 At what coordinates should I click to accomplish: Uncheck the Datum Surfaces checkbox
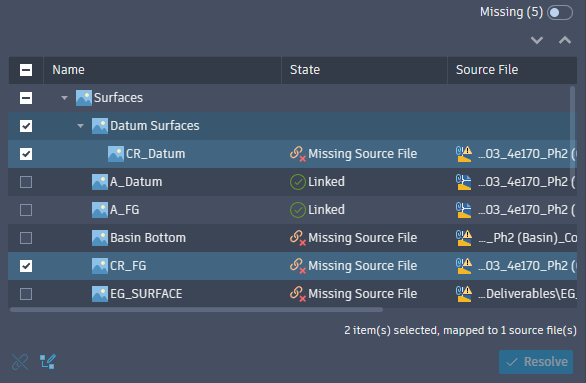point(26,126)
